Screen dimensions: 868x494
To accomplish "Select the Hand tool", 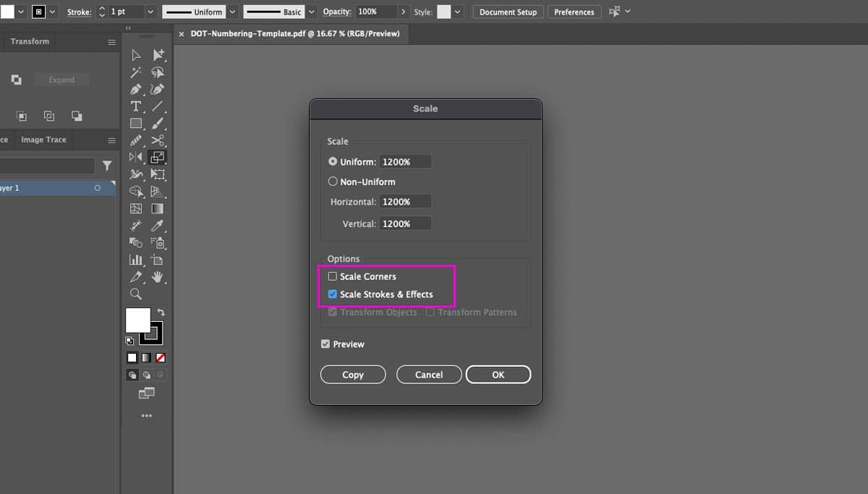I will click(158, 277).
